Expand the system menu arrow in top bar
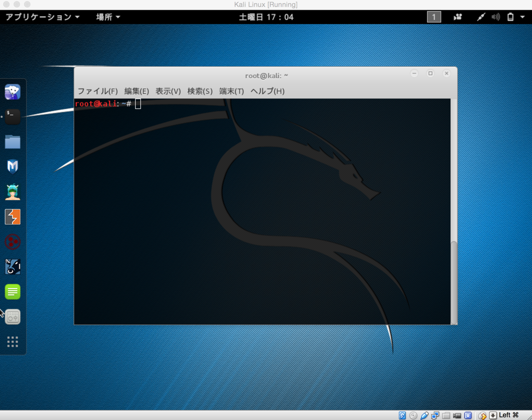This screenshot has height=420, width=532. [x=523, y=17]
